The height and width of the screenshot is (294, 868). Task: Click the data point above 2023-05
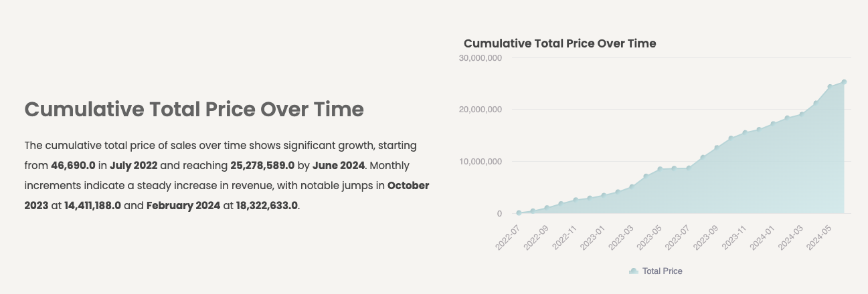(660, 169)
